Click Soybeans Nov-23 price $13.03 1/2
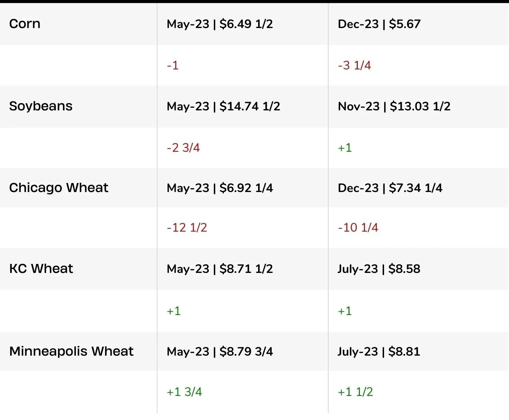The image size is (509, 420). click(x=394, y=106)
